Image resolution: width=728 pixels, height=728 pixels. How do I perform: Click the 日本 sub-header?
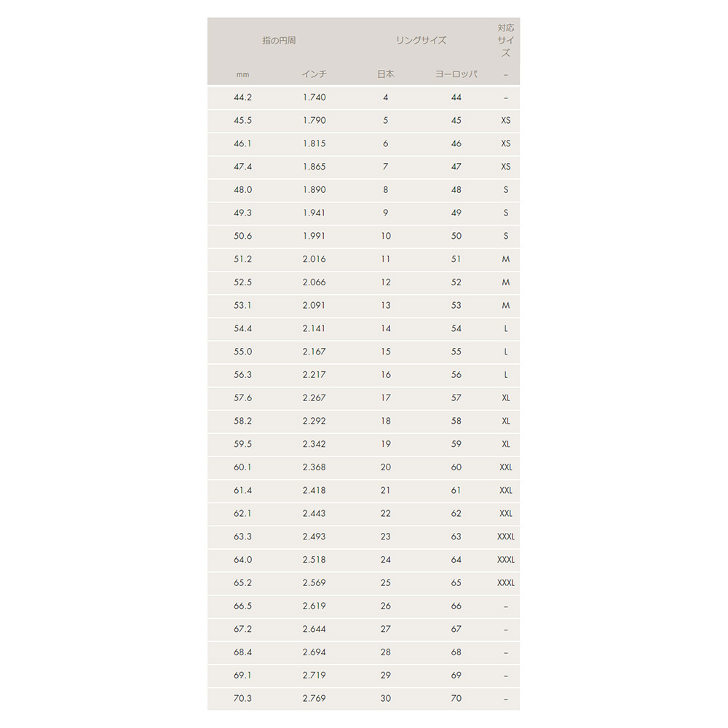click(385, 74)
